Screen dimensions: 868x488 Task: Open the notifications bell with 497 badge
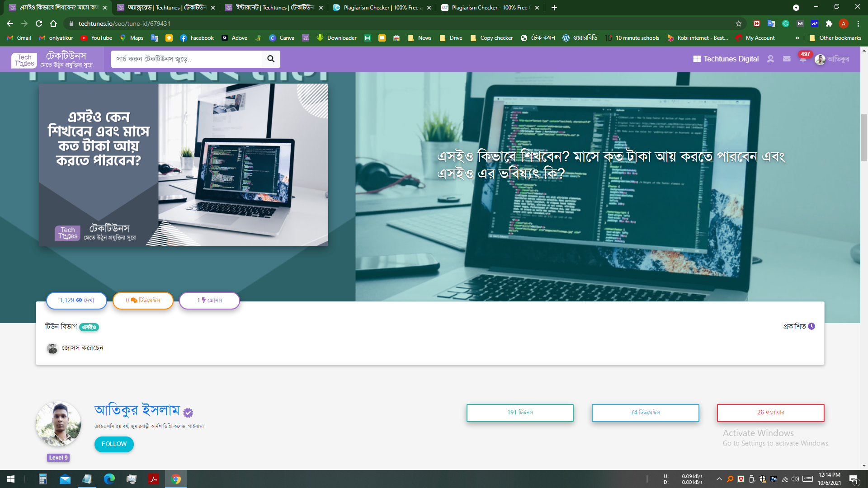pos(803,59)
